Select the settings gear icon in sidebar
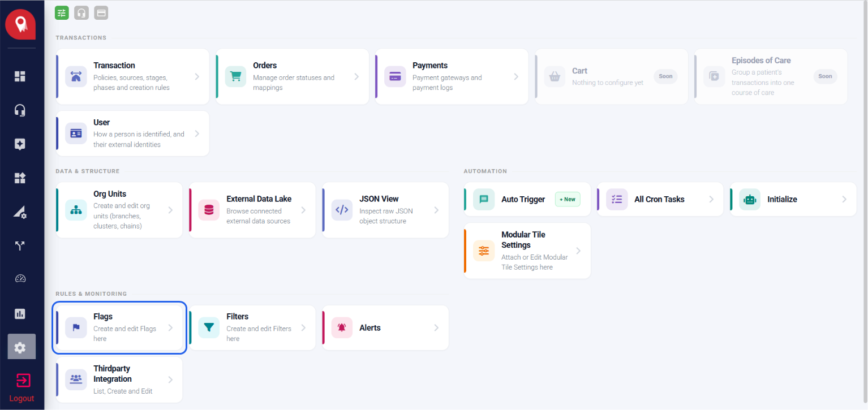 (x=21, y=347)
